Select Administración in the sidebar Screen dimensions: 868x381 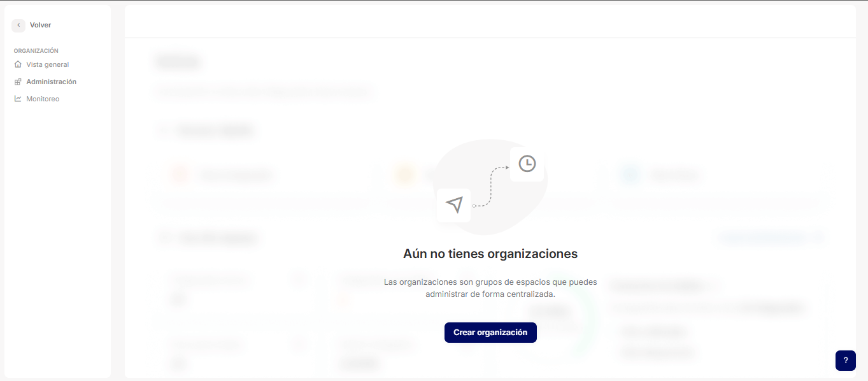[51, 82]
